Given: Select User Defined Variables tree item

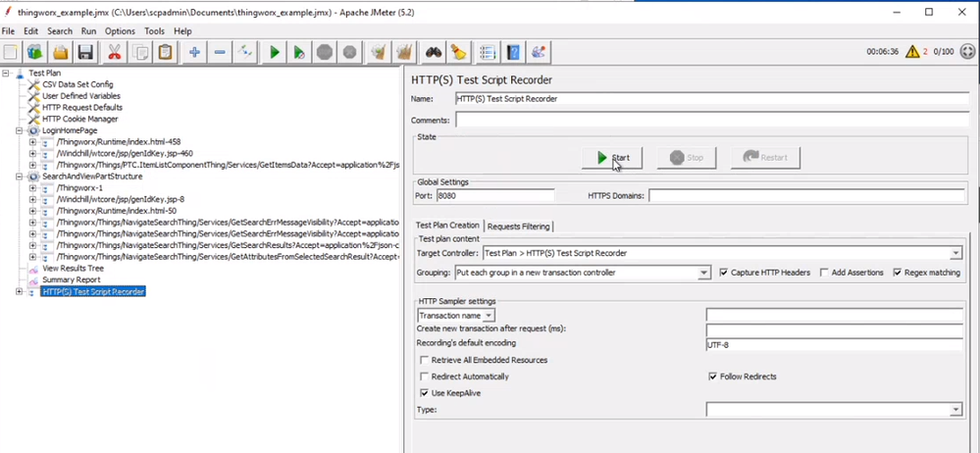Looking at the screenshot, I should point(81,96).
